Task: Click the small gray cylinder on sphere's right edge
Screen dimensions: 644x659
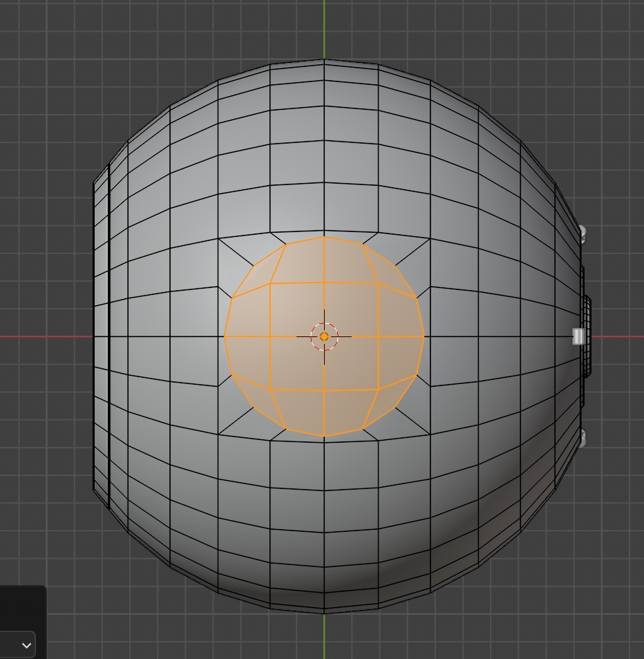Action: point(579,336)
